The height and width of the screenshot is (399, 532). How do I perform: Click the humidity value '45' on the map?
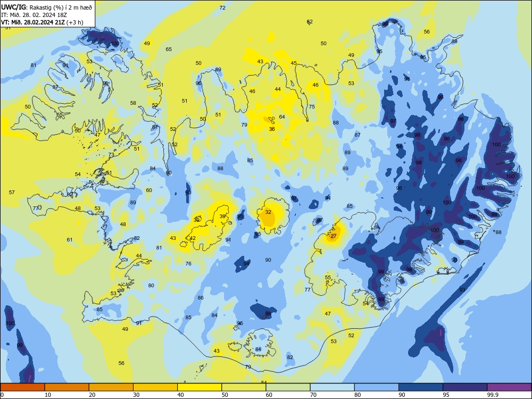tap(294, 63)
